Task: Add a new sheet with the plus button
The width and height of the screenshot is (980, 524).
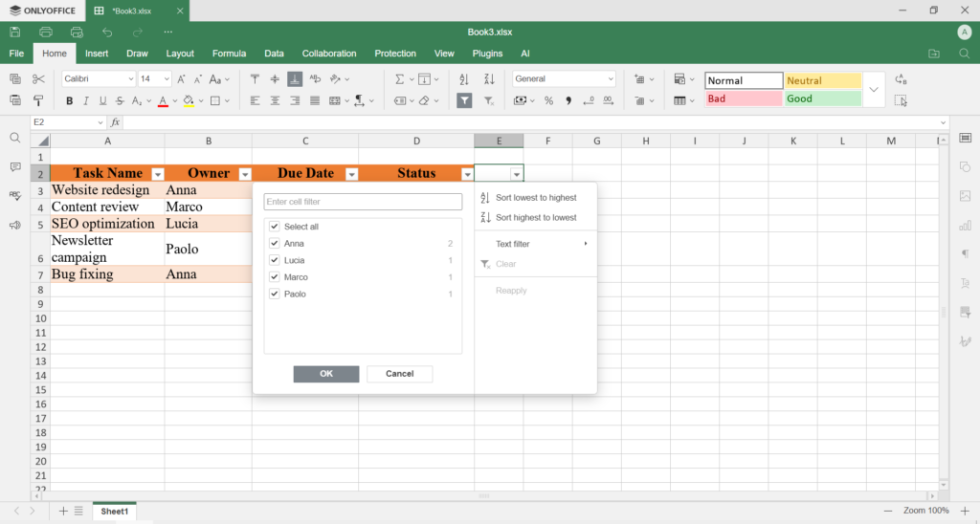Action: [63, 511]
